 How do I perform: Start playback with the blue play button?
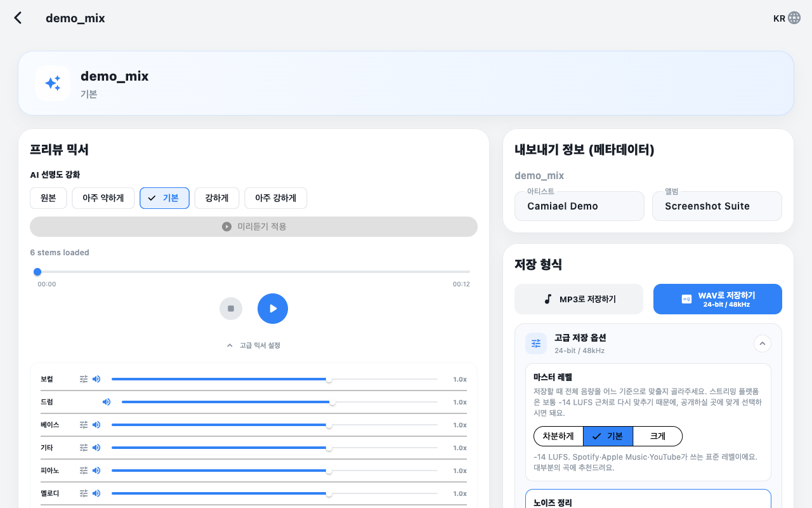click(x=273, y=309)
